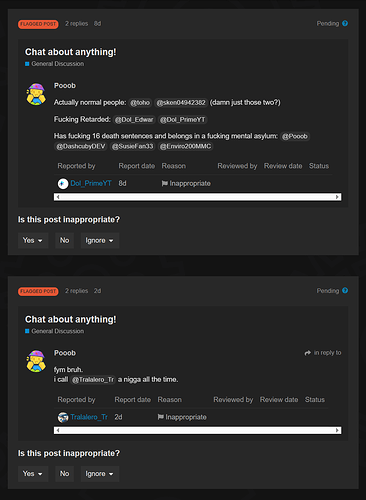Screen dimensions: 366x500
Task: Select No for the first flagged post
Action: 64,240
